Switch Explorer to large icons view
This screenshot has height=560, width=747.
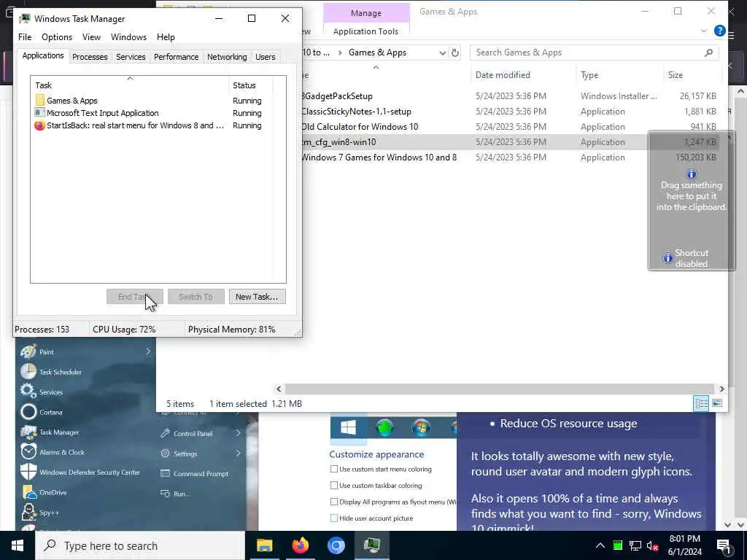coord(716,404)
